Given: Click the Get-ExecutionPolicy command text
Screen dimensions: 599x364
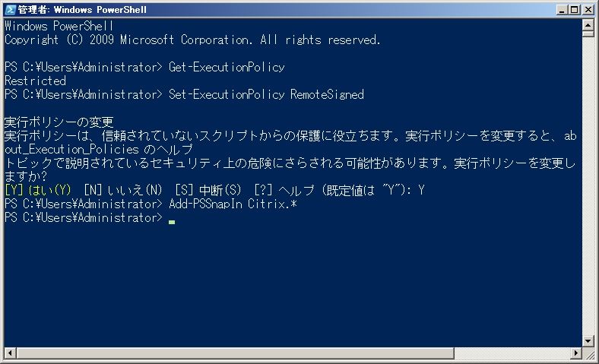Looking at the screenshot, I should point(227,67).
